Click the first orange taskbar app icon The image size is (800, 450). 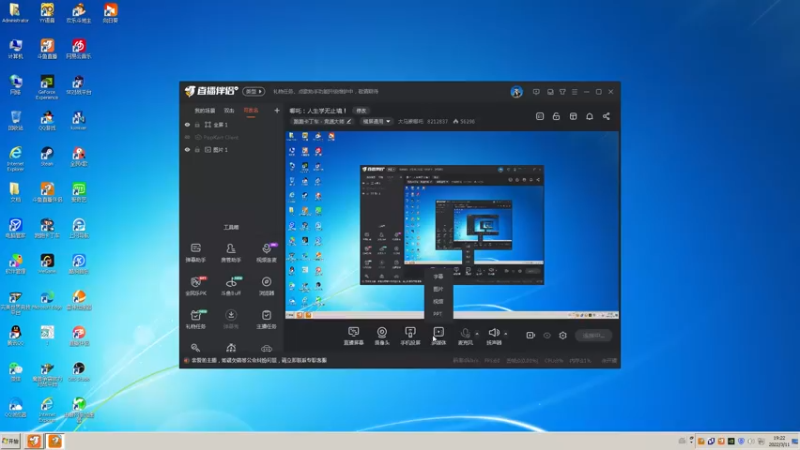tap(34, 441)
